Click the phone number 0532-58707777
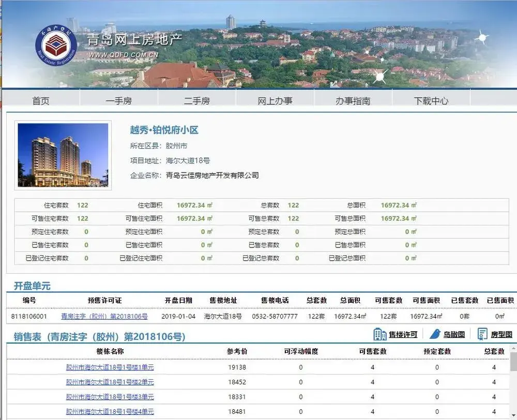 click(275, 316)
